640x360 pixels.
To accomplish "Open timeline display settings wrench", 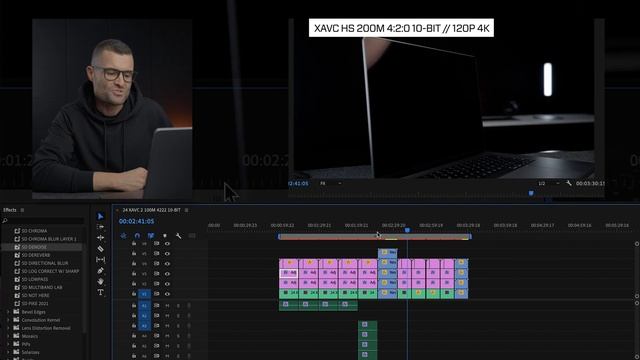I will point(178,236).
